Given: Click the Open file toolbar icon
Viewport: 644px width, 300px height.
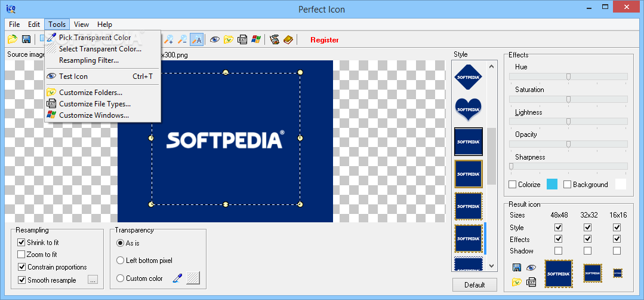Looking at the screenshot, I should [13, 39].
